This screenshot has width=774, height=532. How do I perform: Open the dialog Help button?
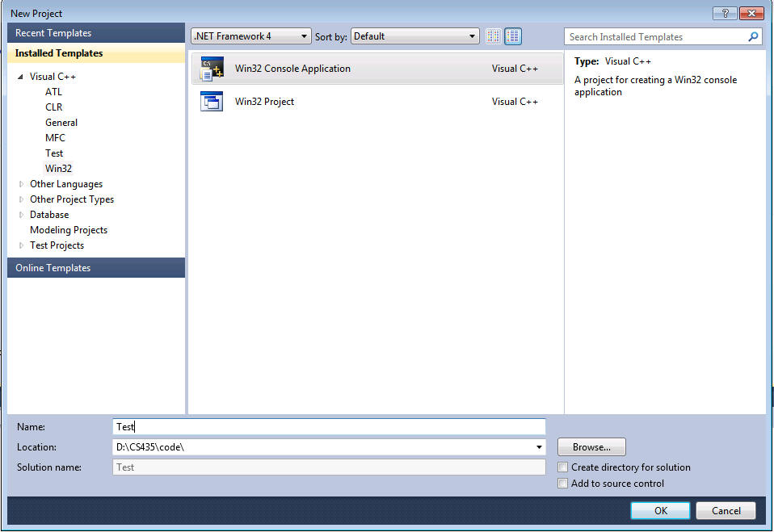tap(725, 13)
